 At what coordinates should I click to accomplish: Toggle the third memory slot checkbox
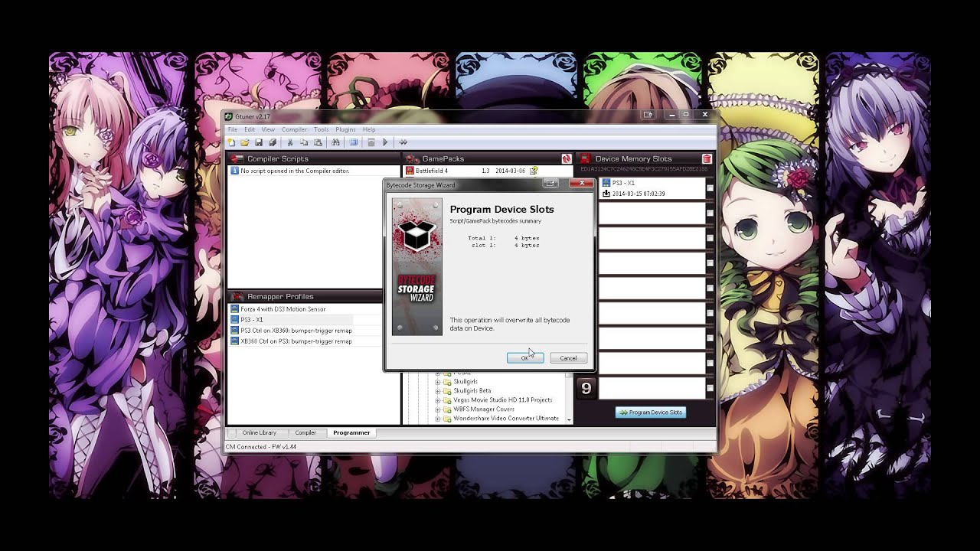[710, 238]
